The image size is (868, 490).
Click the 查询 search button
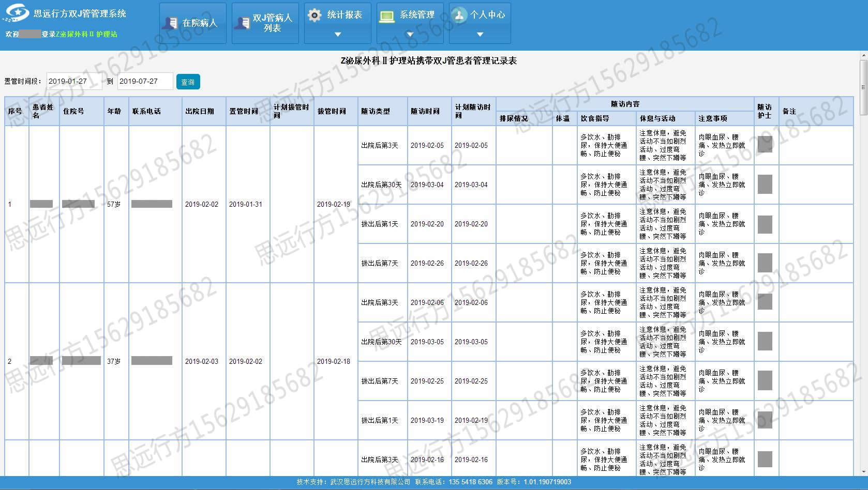188,82
